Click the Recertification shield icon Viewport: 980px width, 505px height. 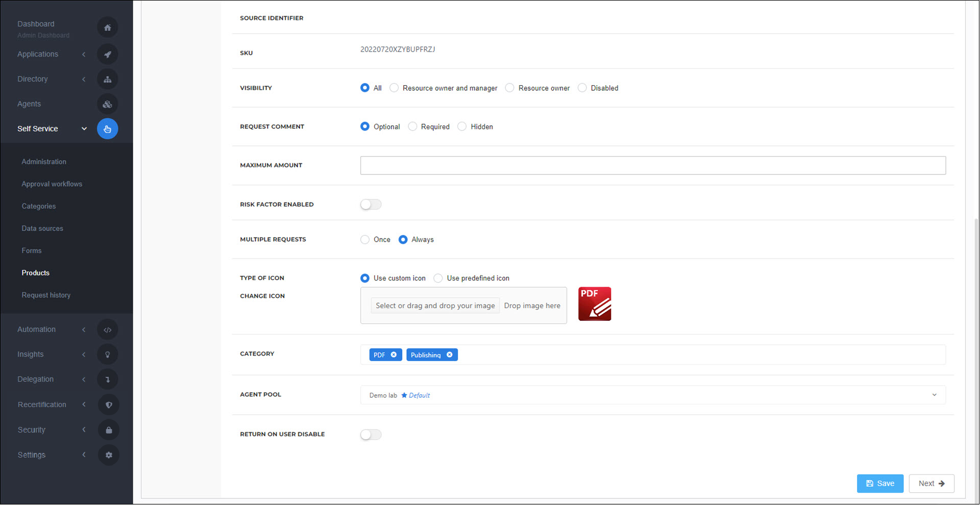pos(108,405)
